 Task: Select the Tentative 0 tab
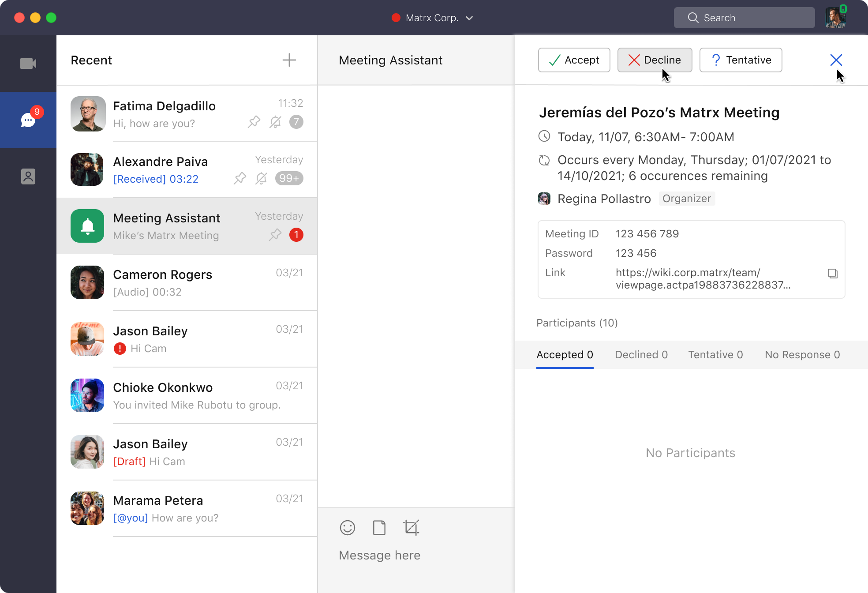pos(715,355)
